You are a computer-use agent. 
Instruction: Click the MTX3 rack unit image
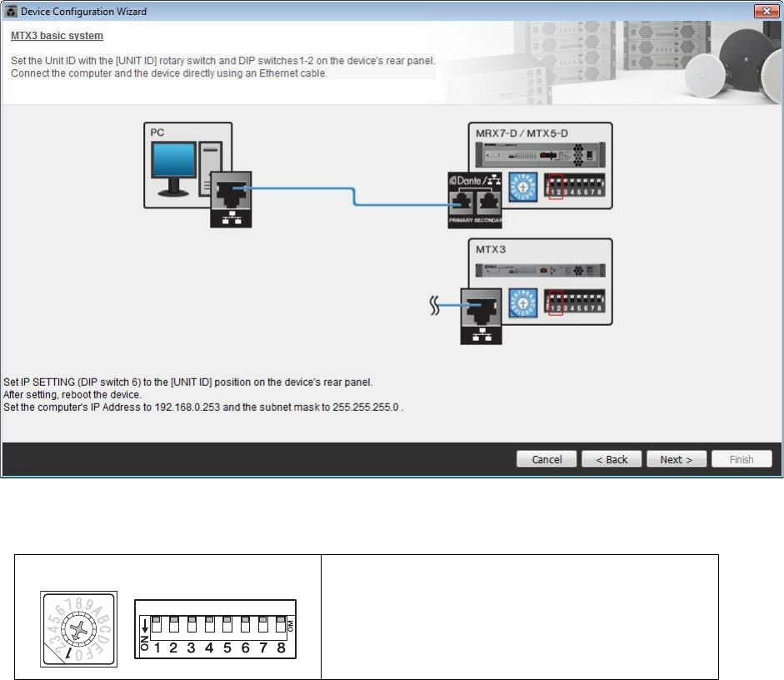coord(540,271)
